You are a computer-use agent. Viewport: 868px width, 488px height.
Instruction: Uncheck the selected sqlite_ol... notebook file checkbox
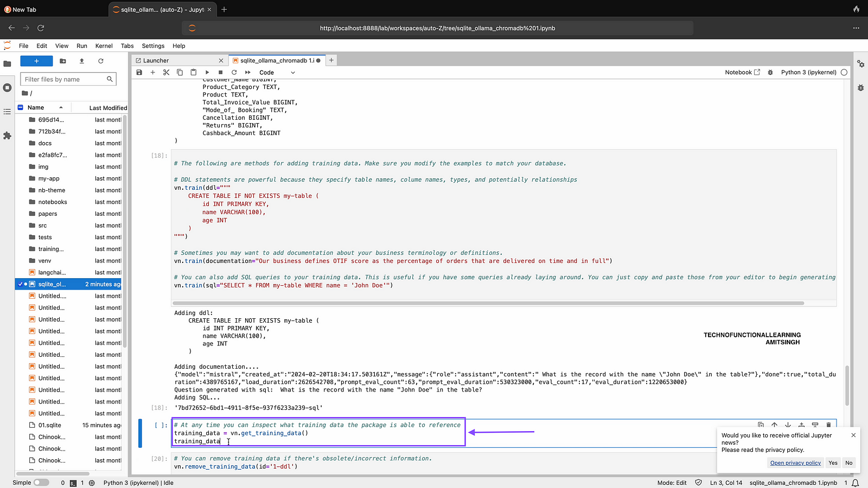(20, 284)
